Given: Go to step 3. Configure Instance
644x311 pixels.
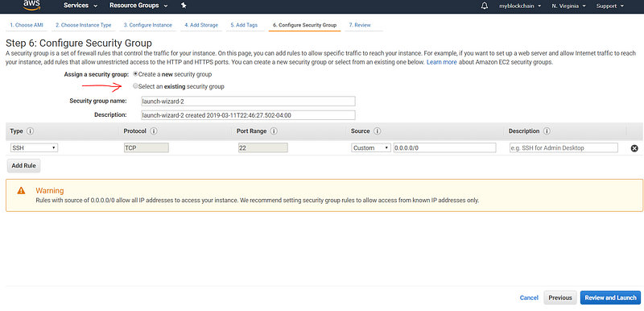Looking at the screenshot, I should coord(148,25).
